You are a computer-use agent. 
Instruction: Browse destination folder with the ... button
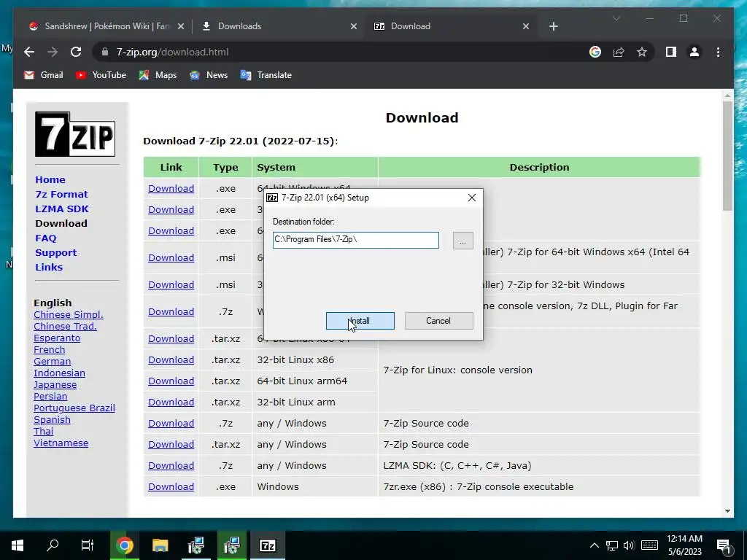pos(462,241)
